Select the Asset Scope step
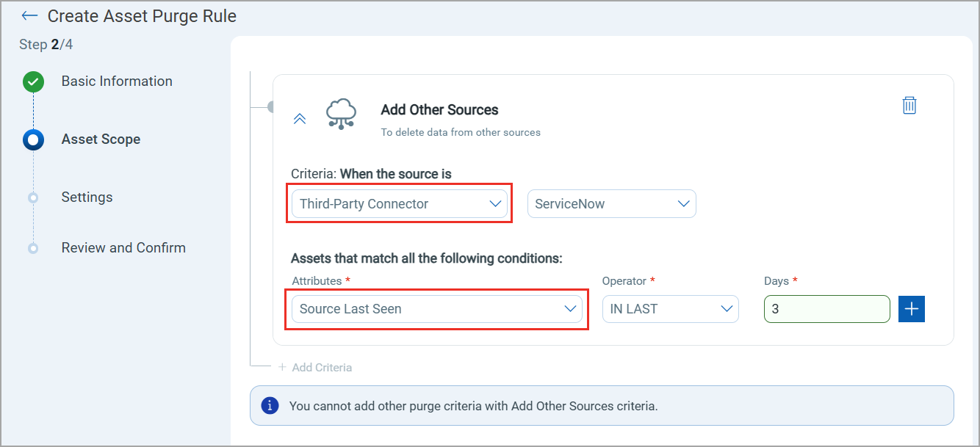The height and width of the screenshot is (447, 980). [x=101, y=139]
